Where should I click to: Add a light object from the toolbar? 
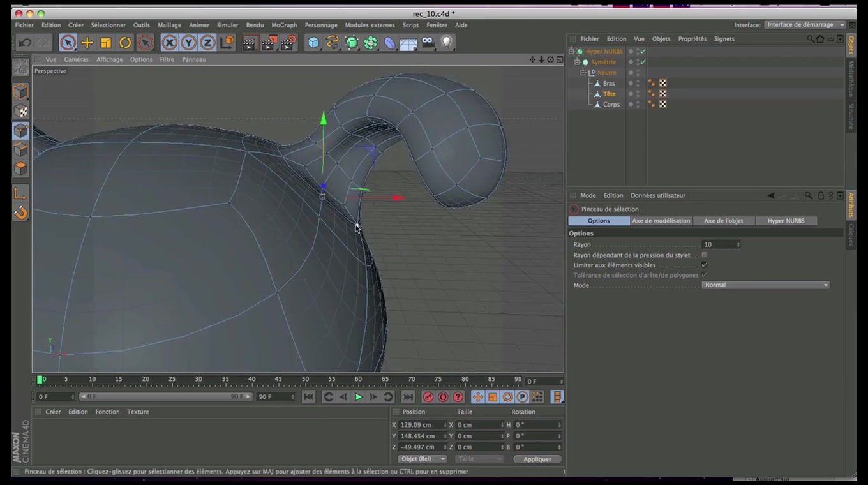coord(447,43)
